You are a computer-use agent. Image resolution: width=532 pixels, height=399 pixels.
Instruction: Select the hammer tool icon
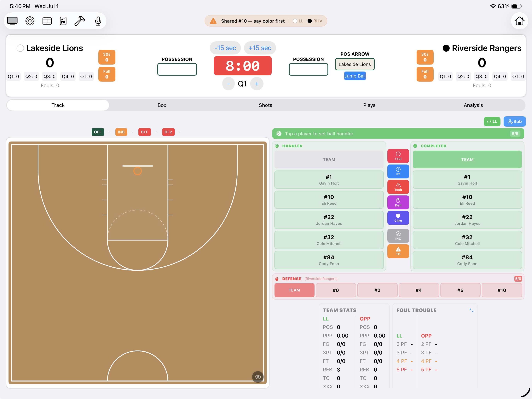(x=80, y=21)
